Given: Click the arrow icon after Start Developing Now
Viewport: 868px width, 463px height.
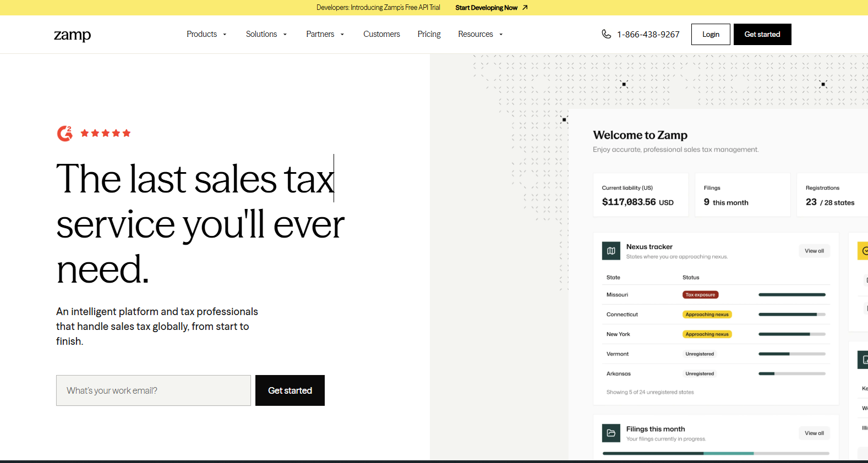Looking at the screenshot, I should (525, 8).
